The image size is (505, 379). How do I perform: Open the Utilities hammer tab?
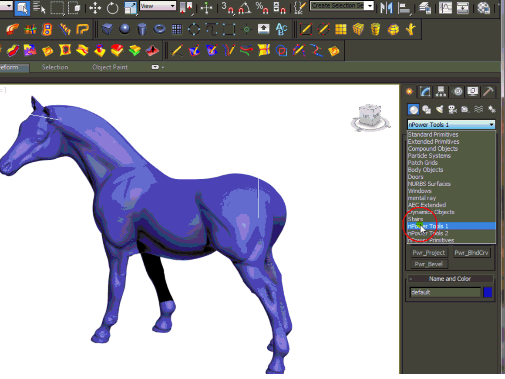tap(488, 91)
